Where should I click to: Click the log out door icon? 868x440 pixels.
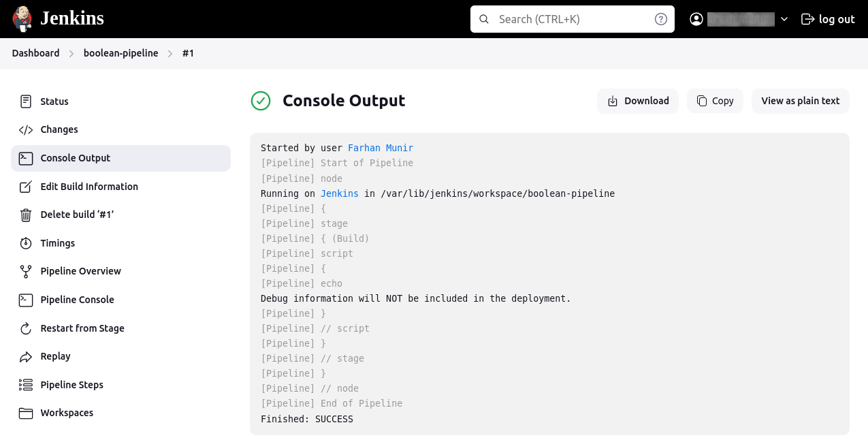pyautogui.click(x=807, y=19)
